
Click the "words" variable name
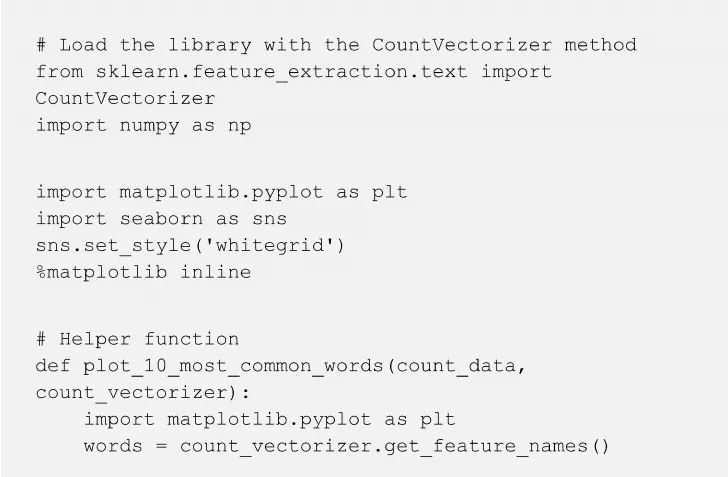click(x=113, y=446)
